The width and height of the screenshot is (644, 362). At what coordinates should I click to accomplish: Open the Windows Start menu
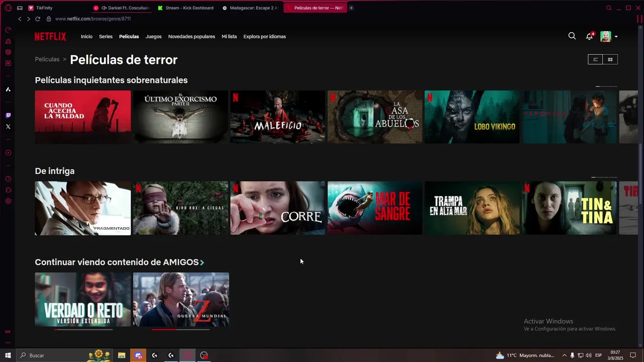point(8,355)
